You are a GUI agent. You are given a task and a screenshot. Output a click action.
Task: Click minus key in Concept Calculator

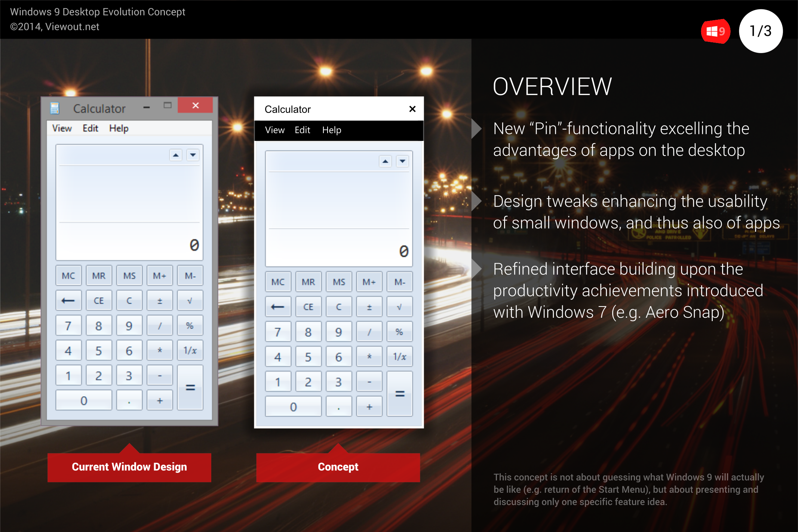pyautogui.click(x=369, y=382)
